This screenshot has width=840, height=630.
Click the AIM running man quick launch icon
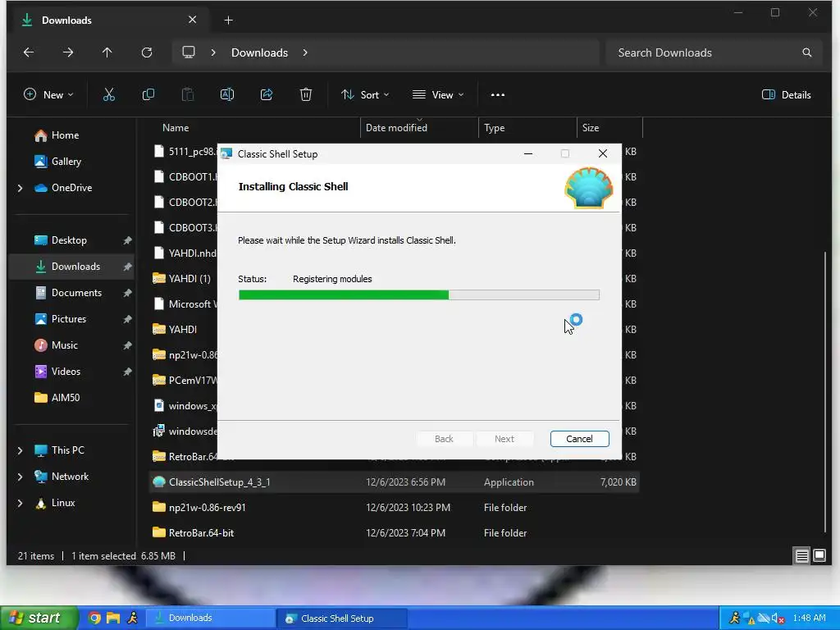click(x=132, y=618)
